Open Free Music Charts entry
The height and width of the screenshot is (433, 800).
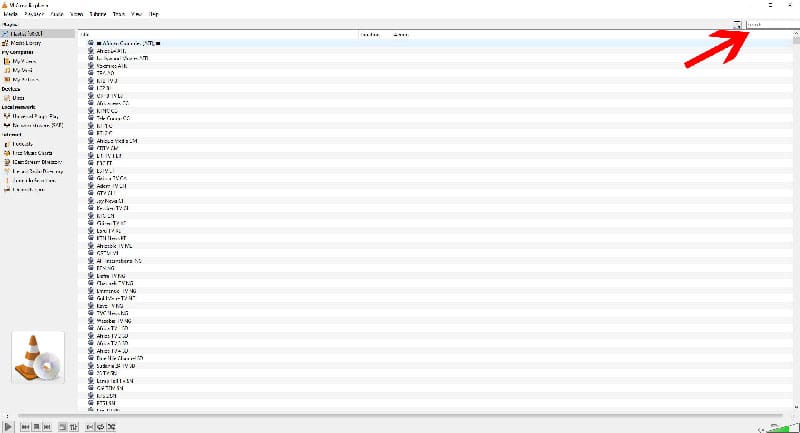(x=38, y=153)
